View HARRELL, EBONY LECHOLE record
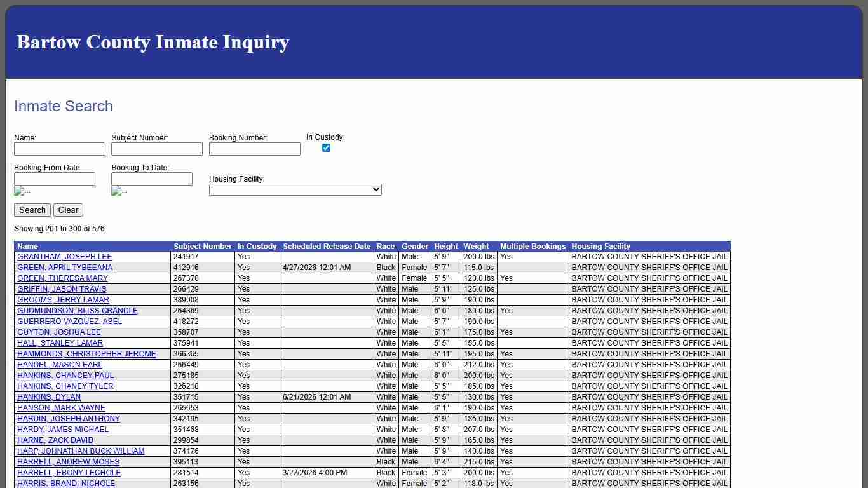The width and height of the screenshot is (868, 488). [67, 473]
